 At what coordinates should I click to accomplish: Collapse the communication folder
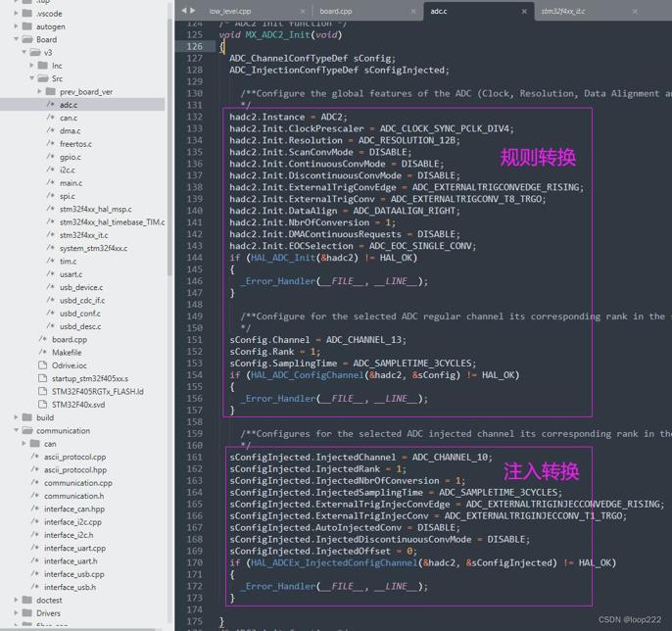click(17, 430)
